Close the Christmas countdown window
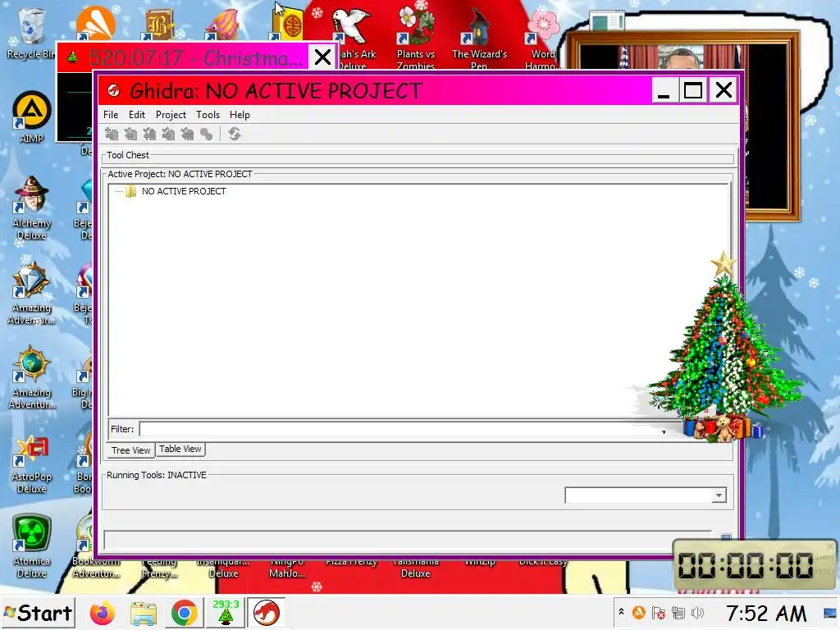 point(322,57)
